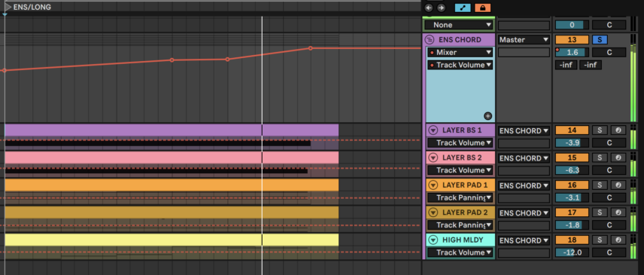This screenshot has height=275, width=644.
Task: Click the right arrow navigation button
Action: click(x=441, y=8)
